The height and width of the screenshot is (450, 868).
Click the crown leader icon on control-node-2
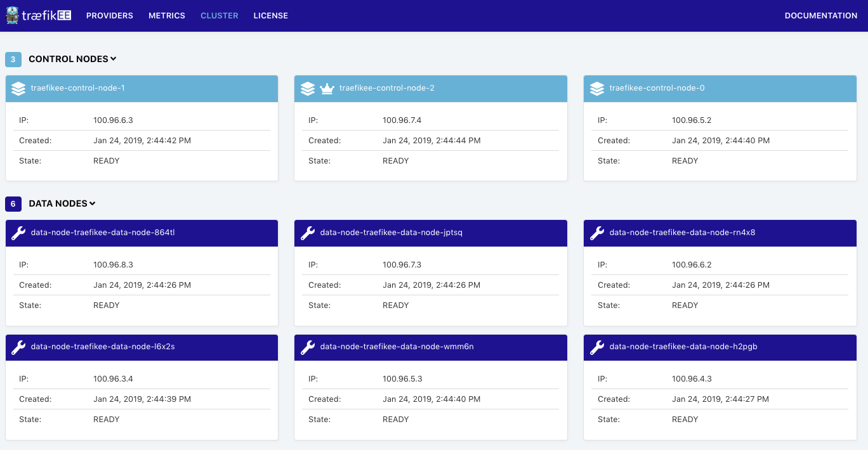click(x=327, y=89)
